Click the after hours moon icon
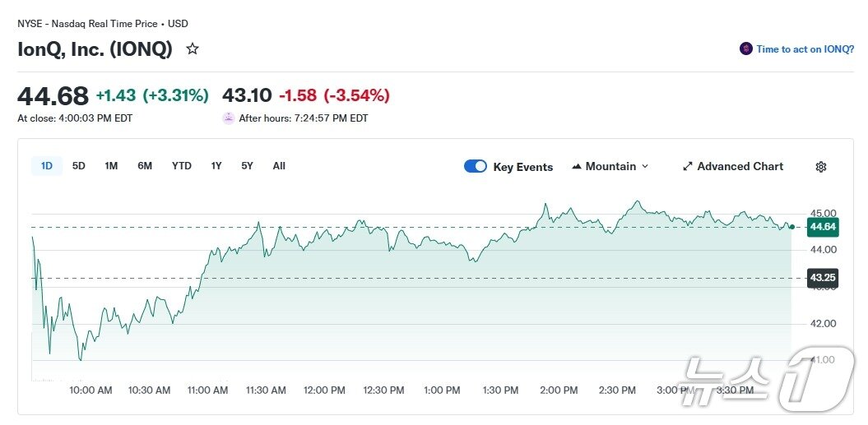Viewport: 868px width, 425px height. click(229, 118)
